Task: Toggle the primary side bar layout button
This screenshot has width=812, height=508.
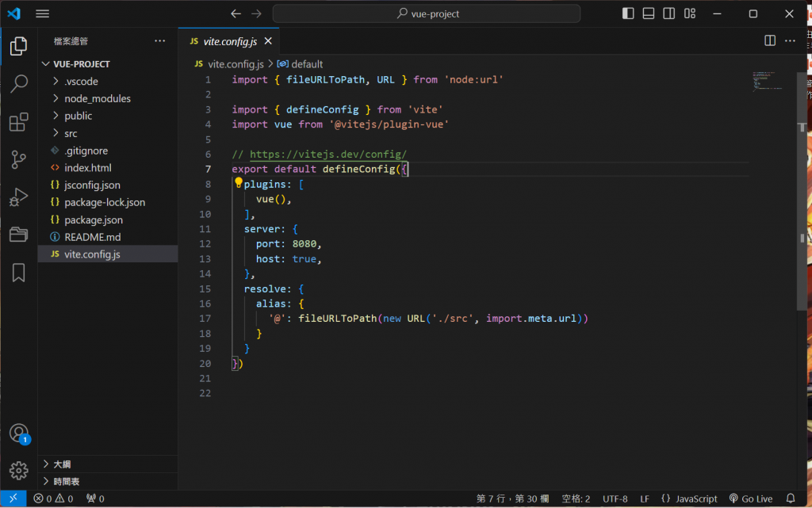Action: (628, 13)
